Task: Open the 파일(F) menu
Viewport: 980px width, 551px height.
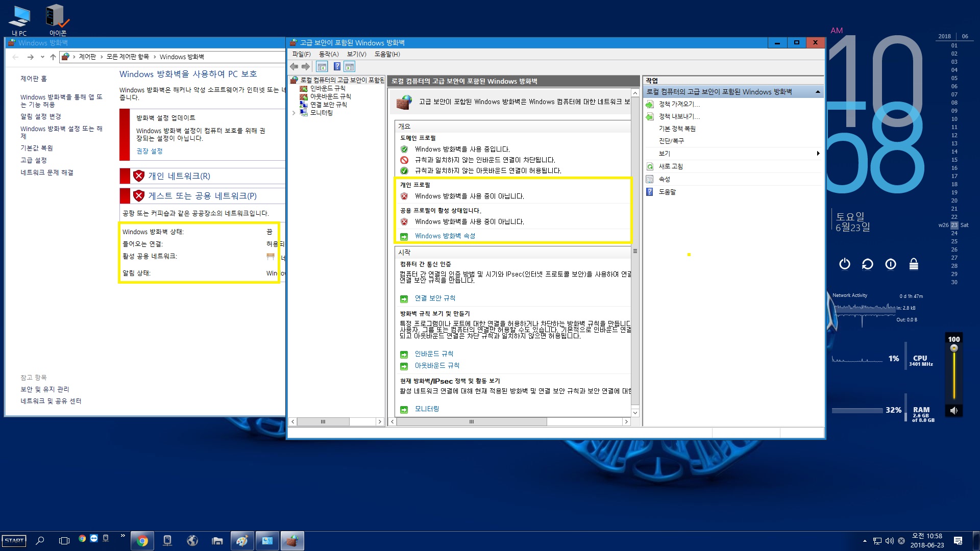Action: (x=301, y=54)
